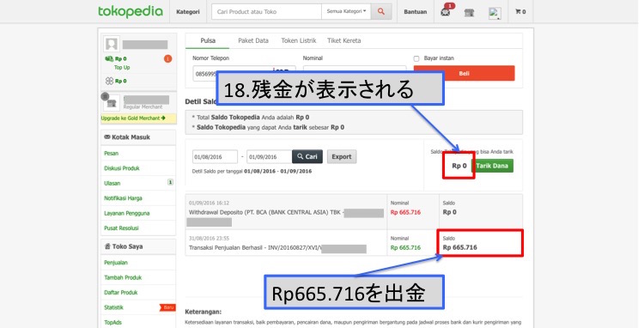Viewport: 644px width, 328px height.
Task: Click Saldo Rp 665.716 cell
Action: (480, 243)
